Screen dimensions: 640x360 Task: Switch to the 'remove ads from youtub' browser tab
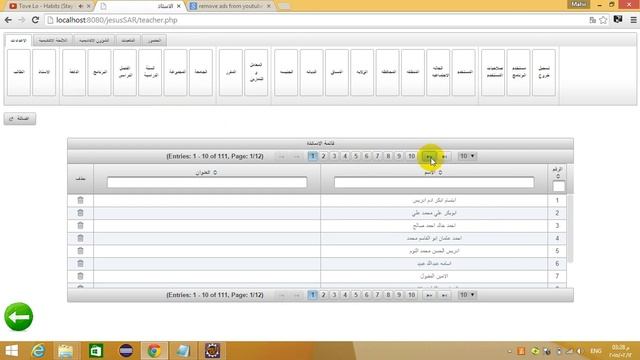coord(231,6)
